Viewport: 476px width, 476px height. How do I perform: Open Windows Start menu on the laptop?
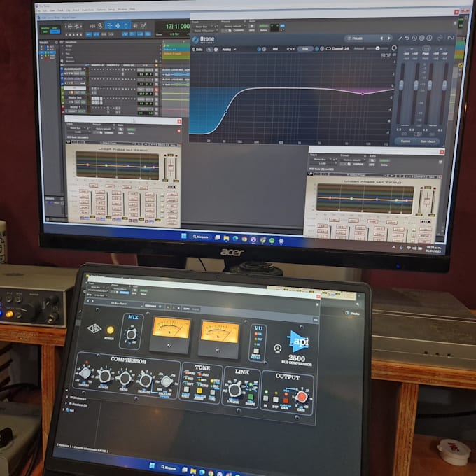[x=152, y=465]
